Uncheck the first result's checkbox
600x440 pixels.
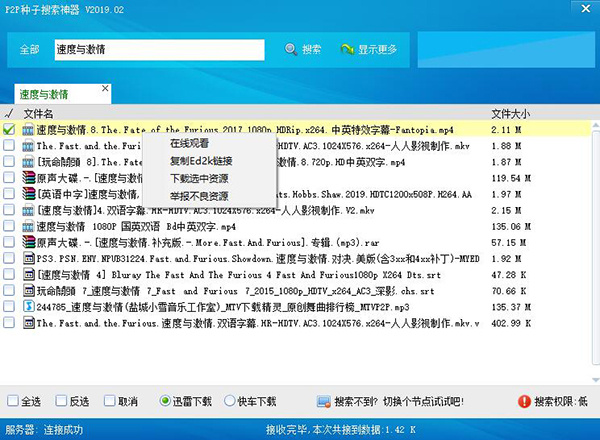9,129
